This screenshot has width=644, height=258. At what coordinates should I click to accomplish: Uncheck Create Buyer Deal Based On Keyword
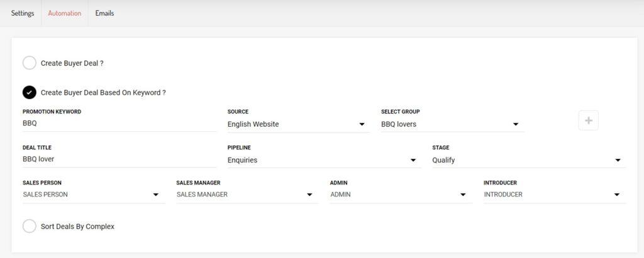coord(30,92)
